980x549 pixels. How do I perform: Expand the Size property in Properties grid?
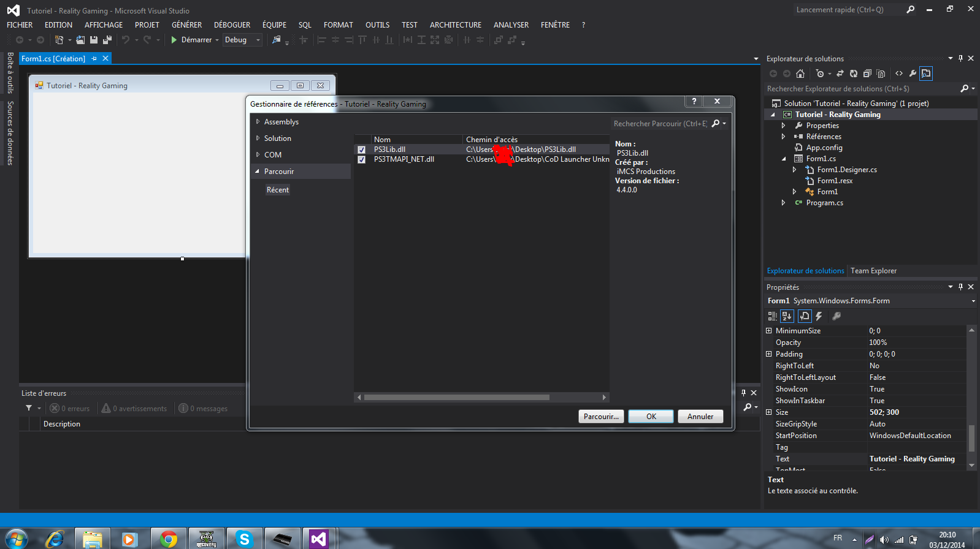coord(768,412)
